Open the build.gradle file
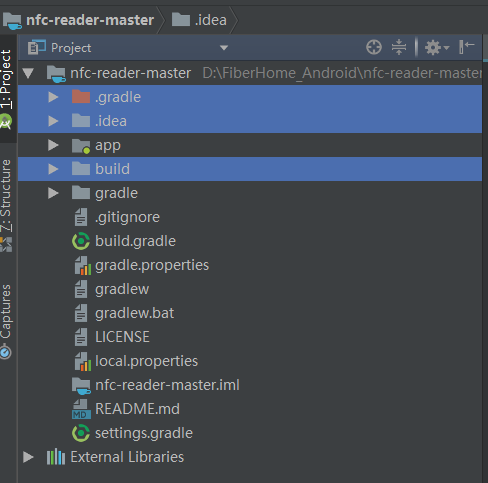 point(135,241)
